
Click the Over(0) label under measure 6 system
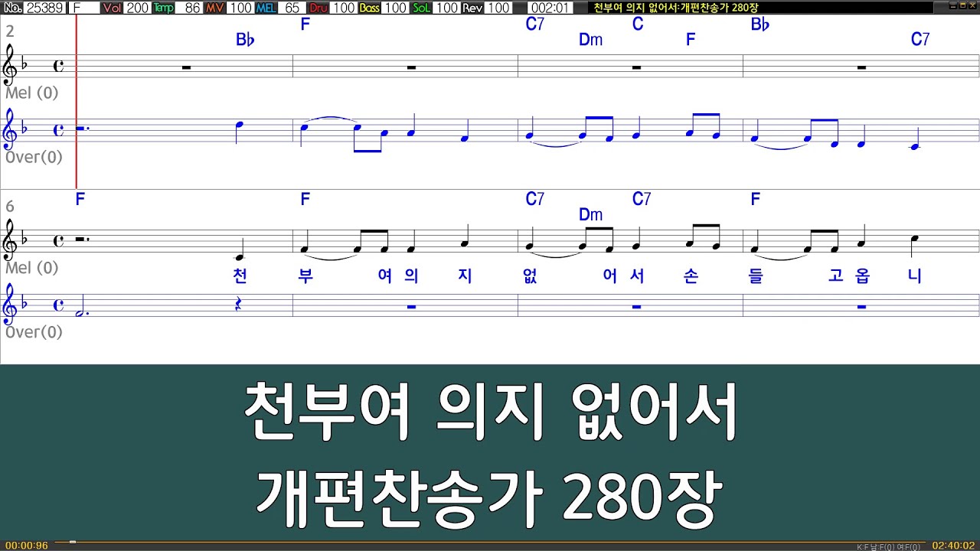(34, 332)
